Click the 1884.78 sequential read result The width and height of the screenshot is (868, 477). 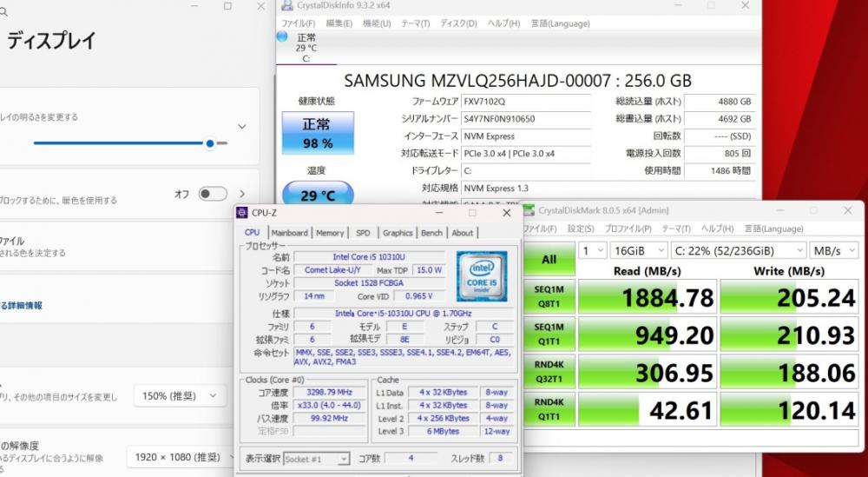[x=648, y=297]
